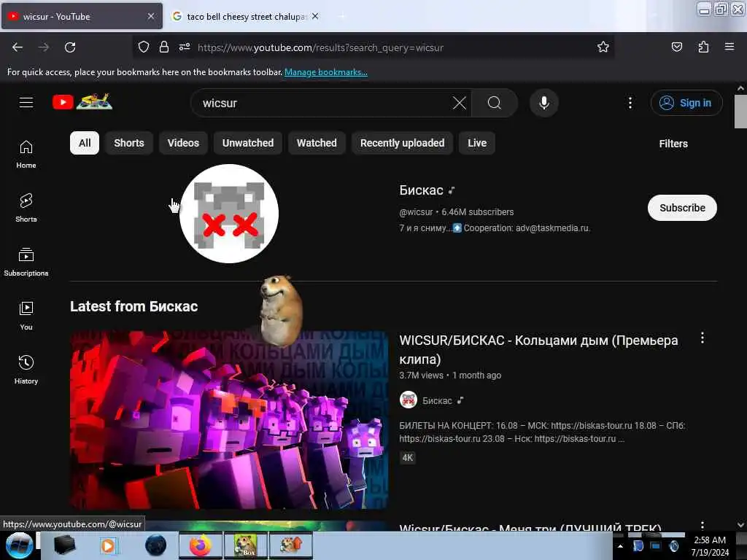Close the wicsur - YouTube tab
This screenshot has width=747, height=560.
point(151,16)
